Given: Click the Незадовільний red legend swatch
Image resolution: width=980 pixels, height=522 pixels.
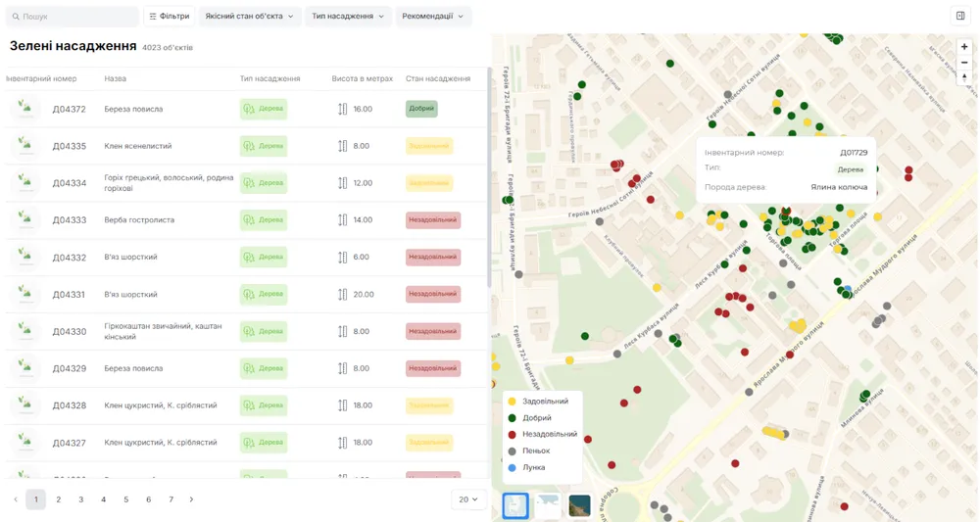Looking at the screenshot, I should [x=512, y=435].
